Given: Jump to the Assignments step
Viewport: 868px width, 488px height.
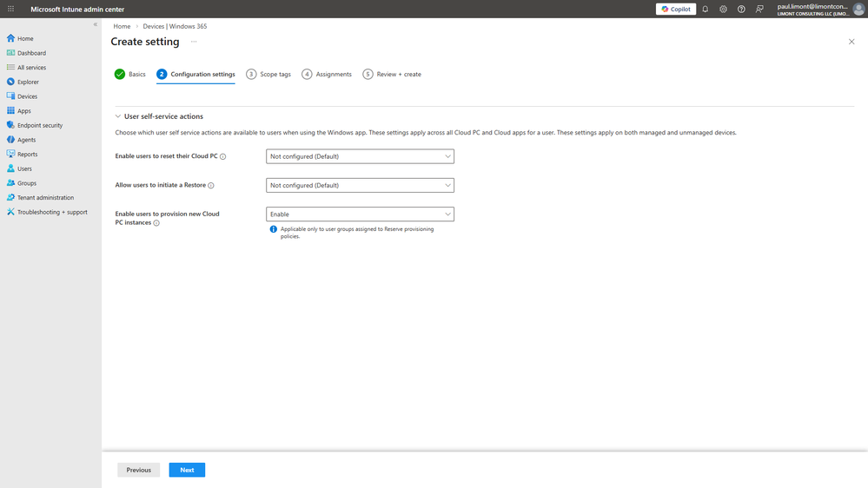Looking at the screenshot, I should click(327, 74).
